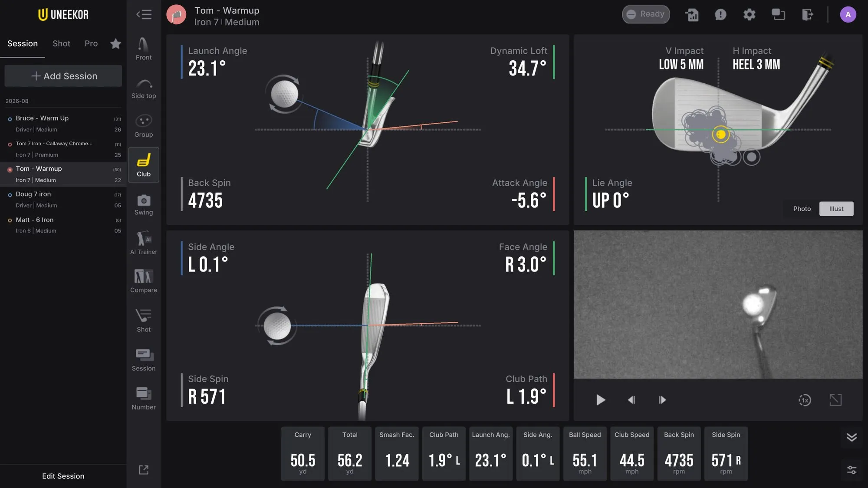The image size is (868, 488).
Task: Click the Smash Fac. data tile
Action: (x=397, y=454)
